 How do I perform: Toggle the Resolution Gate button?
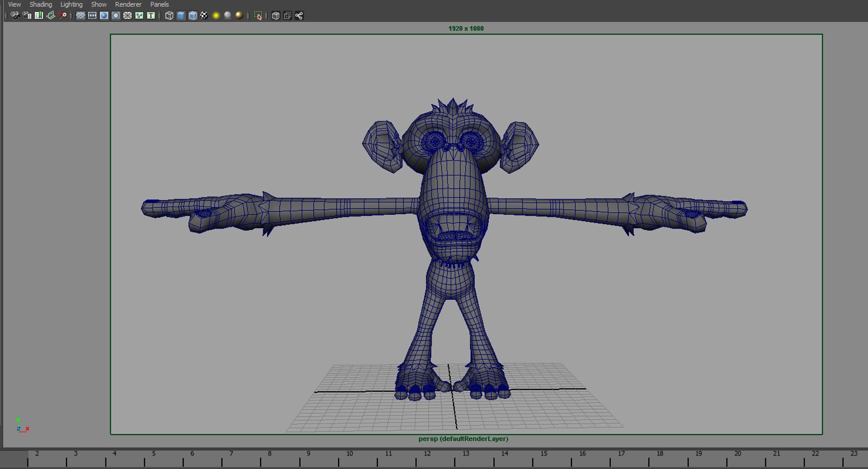coord(104,16)
